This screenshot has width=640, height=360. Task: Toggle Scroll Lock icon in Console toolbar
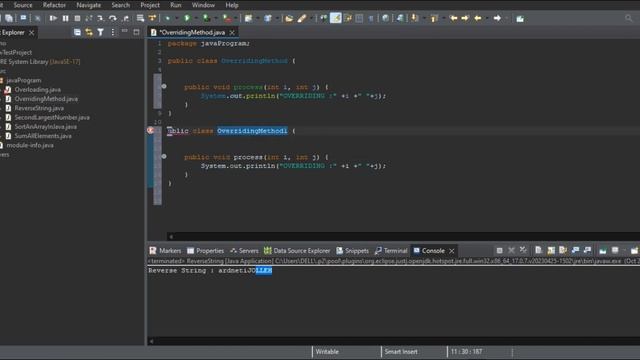(x=551, y=250)
